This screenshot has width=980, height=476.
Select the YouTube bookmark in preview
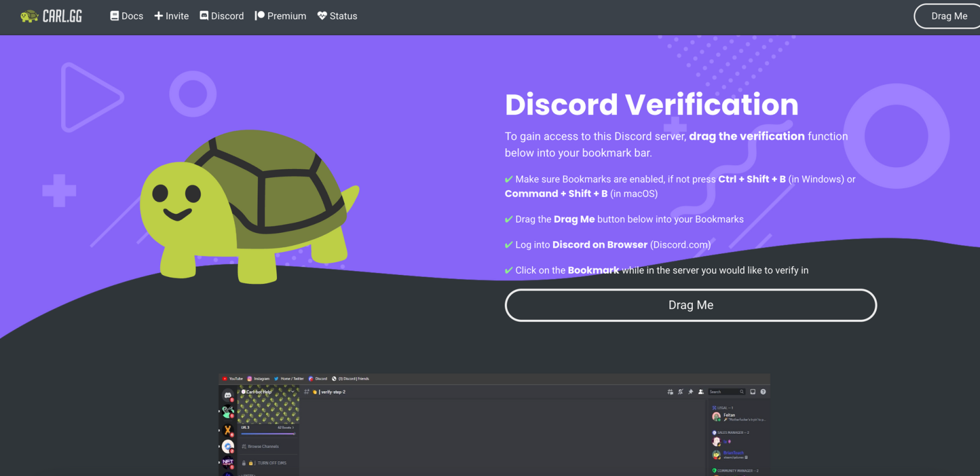tap(232, 379)
